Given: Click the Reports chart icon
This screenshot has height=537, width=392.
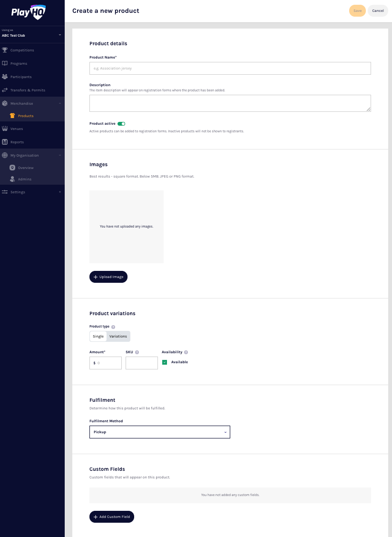Looking at the screenshot, I should pos(5,142).
